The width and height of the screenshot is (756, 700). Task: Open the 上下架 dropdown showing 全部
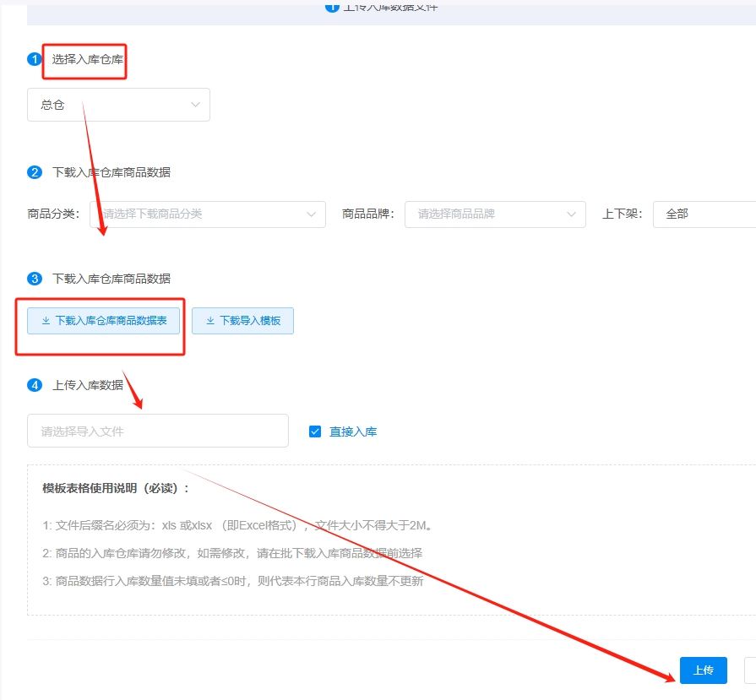pyautogui.click(x=705, y=214)
